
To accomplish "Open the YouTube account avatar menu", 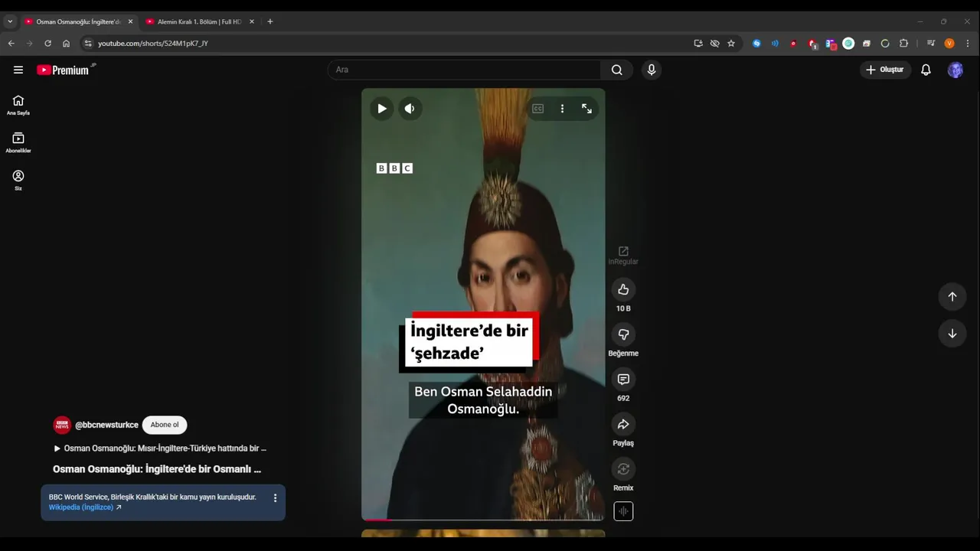I will 955,70.
